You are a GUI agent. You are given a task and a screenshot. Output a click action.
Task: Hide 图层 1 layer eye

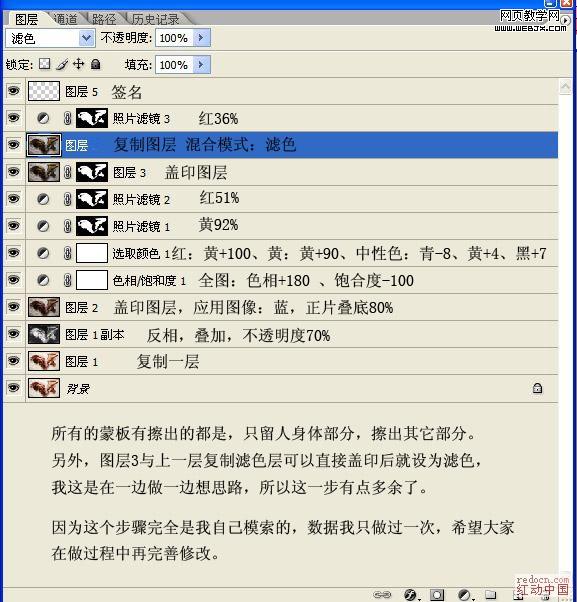click(13, 361)
